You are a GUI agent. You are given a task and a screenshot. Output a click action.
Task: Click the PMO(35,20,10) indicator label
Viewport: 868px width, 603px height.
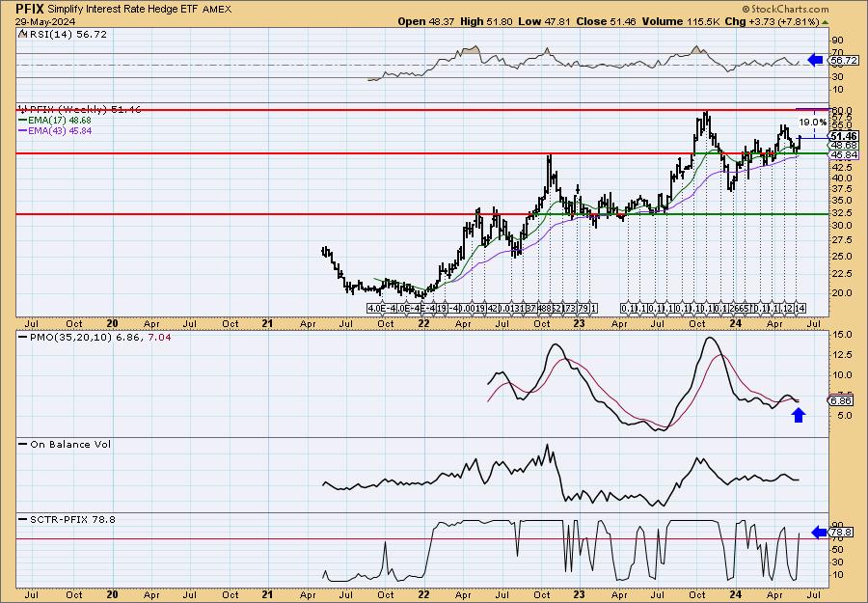click(x=99, y=337)
